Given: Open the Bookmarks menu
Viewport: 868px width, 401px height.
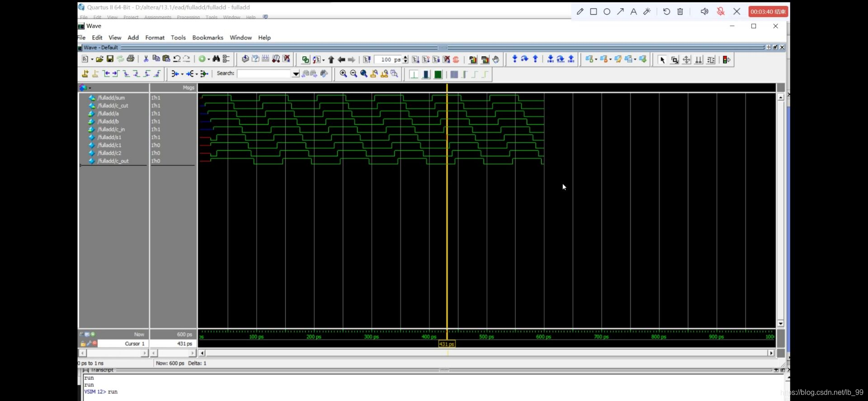Looking at the screenshot, I should pyautogui.click(x=208, y=38).
